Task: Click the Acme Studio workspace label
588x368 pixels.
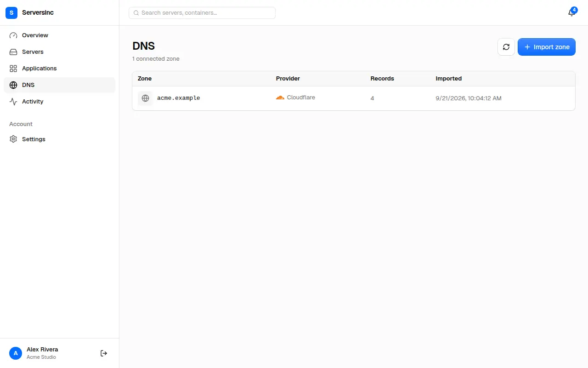Action: 41,357
